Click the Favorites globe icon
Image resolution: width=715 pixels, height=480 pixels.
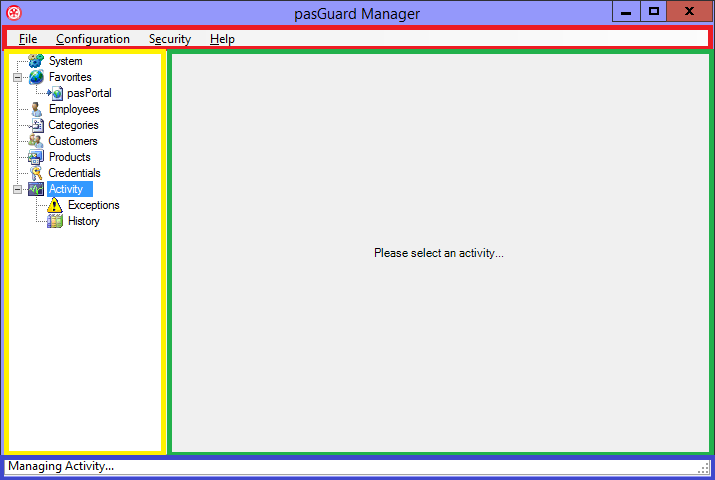pos(36,77)
